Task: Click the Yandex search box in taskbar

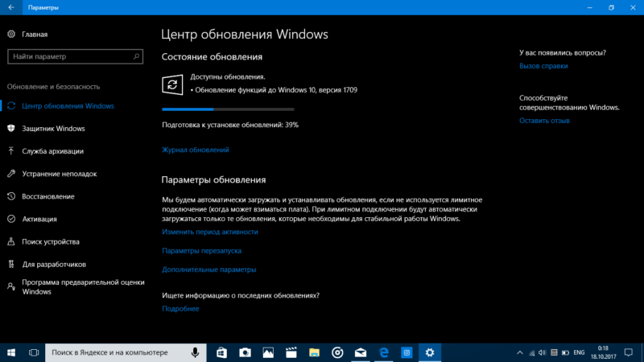Action: click(x=126, y=352)
